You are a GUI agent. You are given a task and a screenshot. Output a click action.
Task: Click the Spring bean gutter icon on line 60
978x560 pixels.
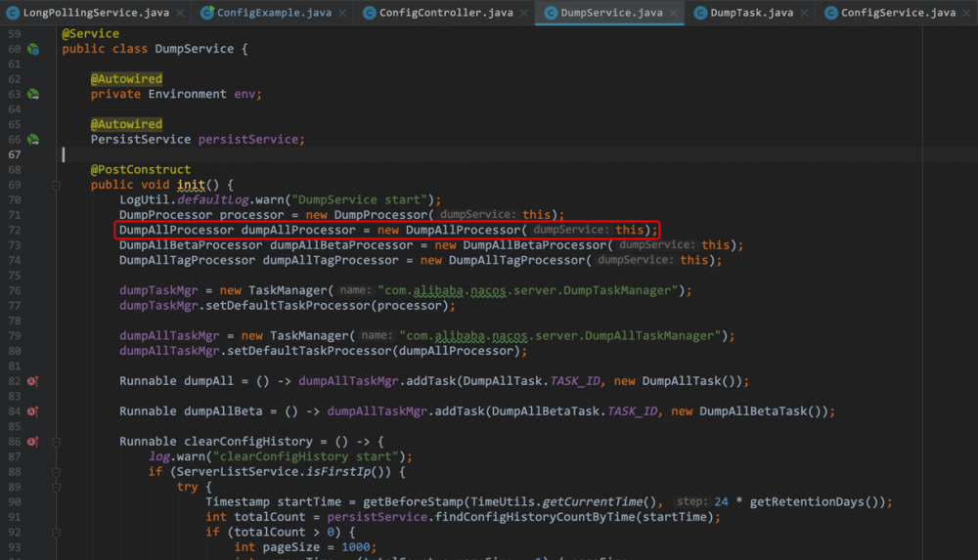pyautogui.click(x=33, y=49)
